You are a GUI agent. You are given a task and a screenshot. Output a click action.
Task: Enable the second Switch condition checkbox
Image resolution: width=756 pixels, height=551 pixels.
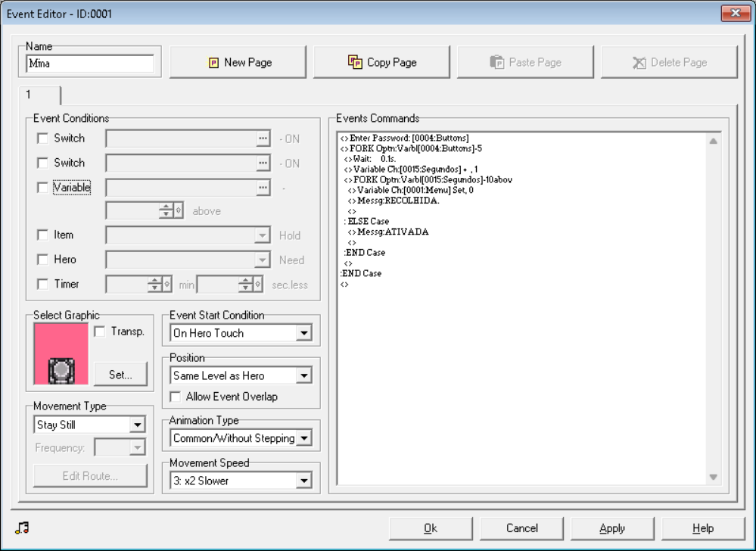point(43,163)
